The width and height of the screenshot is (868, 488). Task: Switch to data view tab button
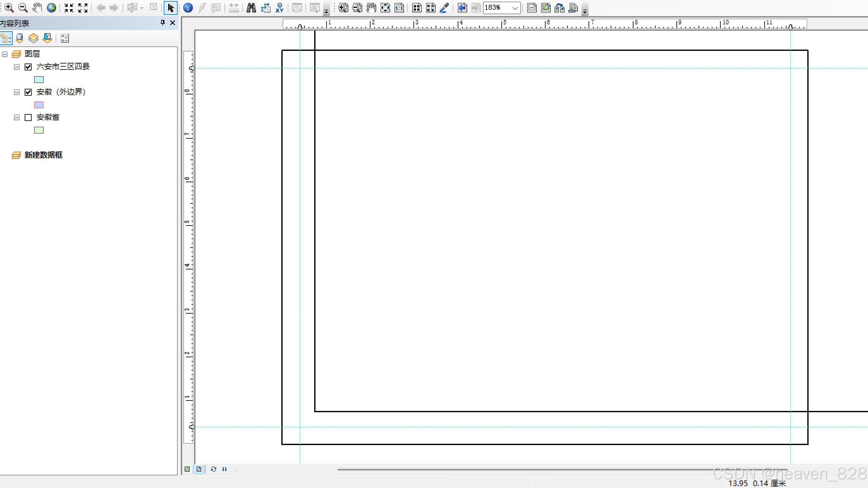click(187, 469)
